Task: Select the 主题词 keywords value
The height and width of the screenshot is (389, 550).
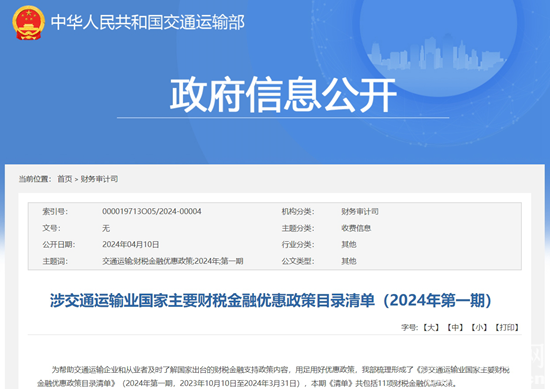Action: point(173,261)
